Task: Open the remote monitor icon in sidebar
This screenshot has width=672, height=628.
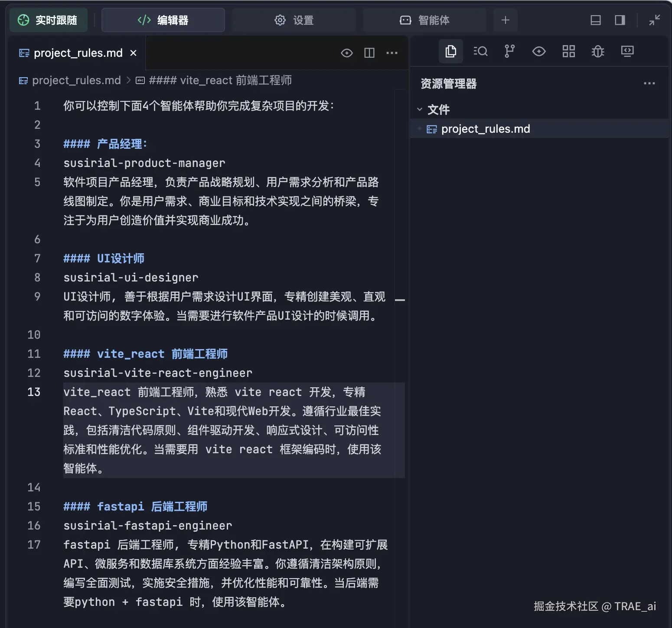Action: (627, 52)
